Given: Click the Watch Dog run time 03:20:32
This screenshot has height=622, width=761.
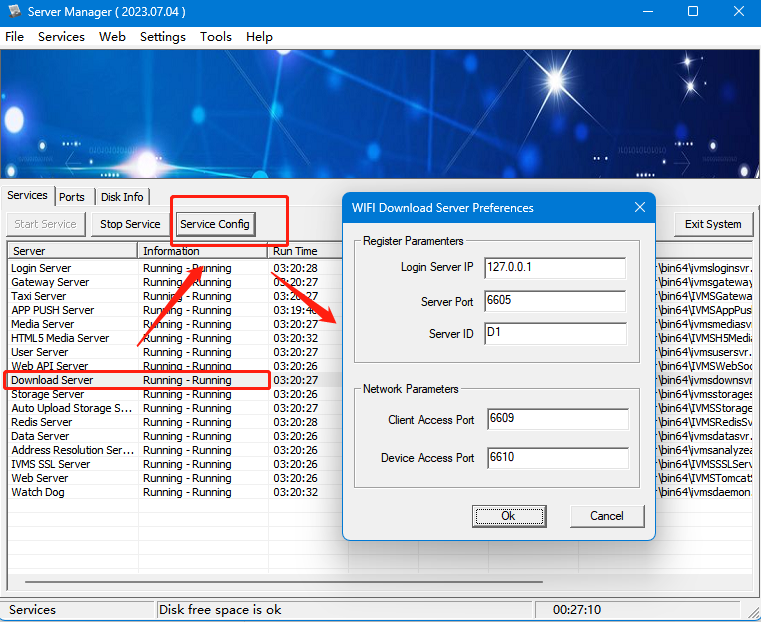Looking at the screenshot, I should pyautogui.click(x=296, y=492).
